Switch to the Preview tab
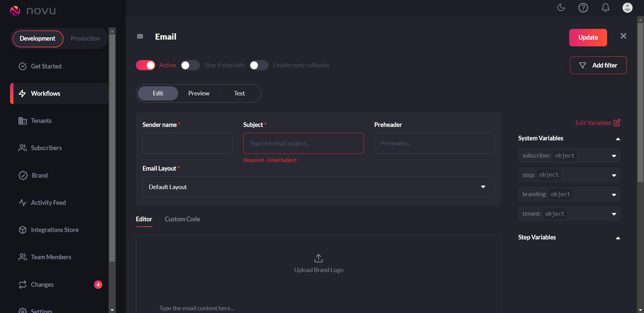The image size is (644, 313). 199,93
